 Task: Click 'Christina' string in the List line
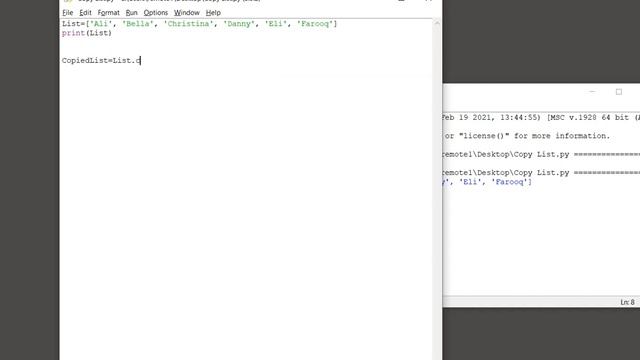[189, 24]
